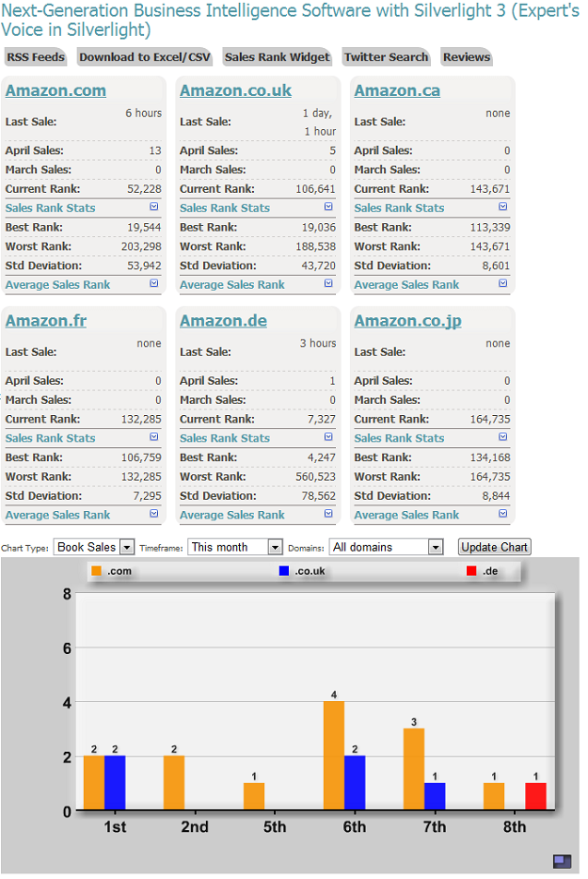Click Amazon.de Current Rank value 7,327
Screen dimensions: 588x879
322,420
